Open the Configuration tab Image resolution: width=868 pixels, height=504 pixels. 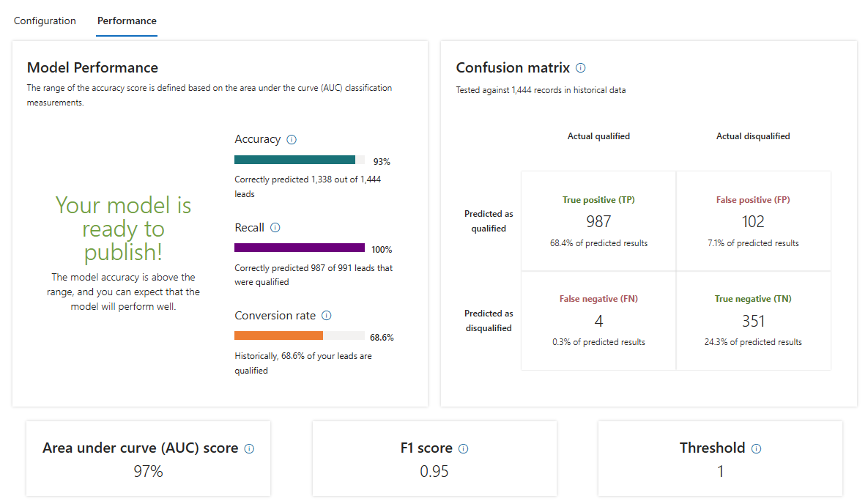click(45, 21)
